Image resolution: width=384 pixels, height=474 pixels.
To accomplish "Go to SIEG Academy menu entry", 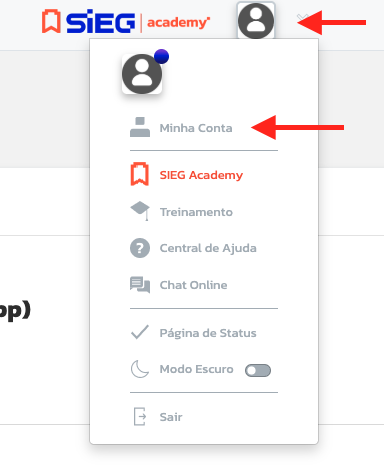I will 201,175.
